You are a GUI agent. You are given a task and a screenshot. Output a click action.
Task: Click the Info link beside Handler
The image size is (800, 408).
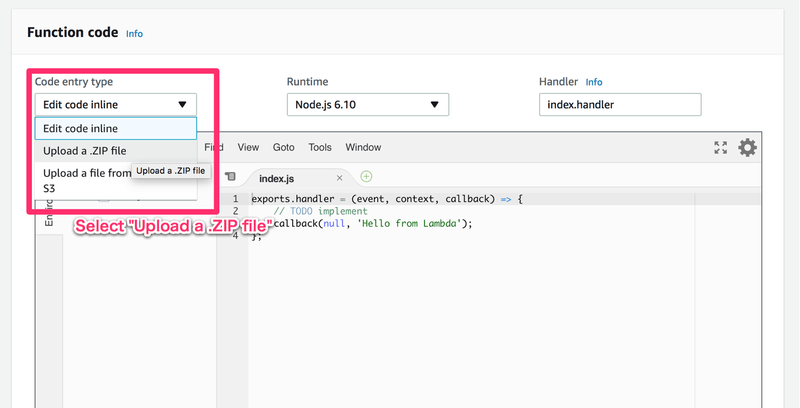coord(594,82)
